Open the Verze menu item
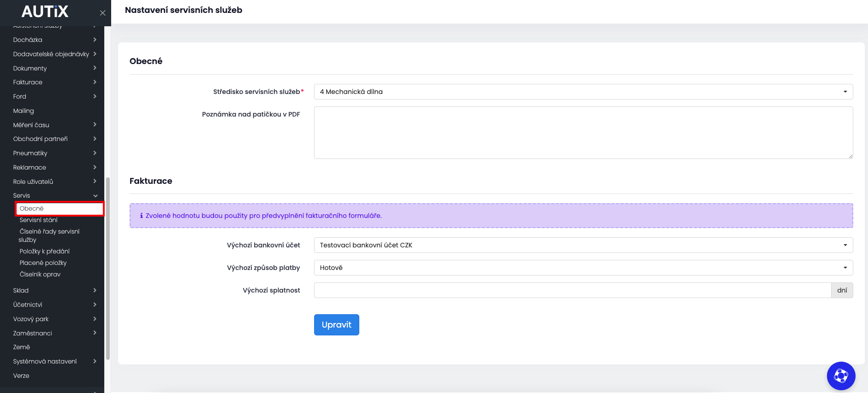Viewport: 868px width, 393px height. 21,376
